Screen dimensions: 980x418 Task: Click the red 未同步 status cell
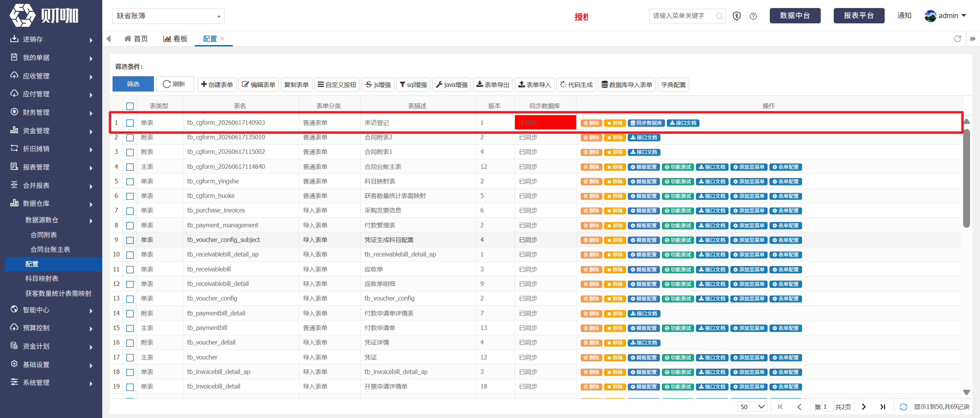(545, 122)
